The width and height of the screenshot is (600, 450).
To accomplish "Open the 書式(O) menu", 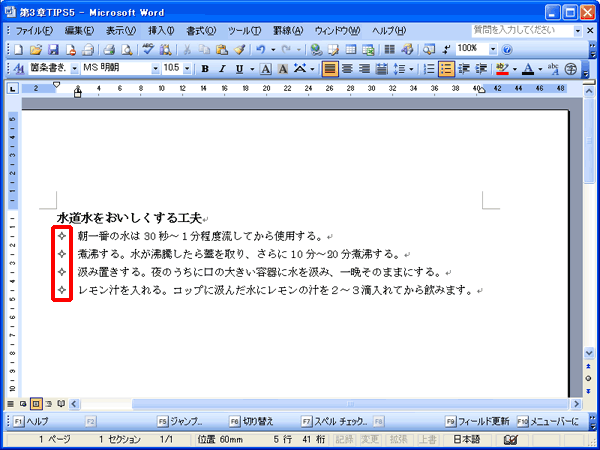I will point(201,31).
